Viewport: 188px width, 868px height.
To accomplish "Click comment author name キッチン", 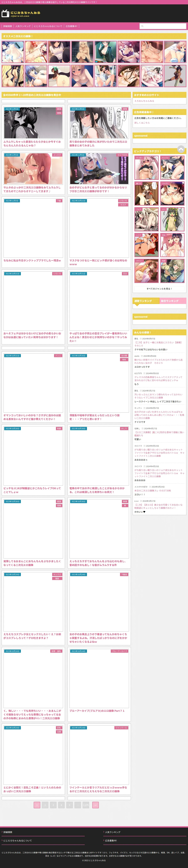I will click(x=138, y=408).
